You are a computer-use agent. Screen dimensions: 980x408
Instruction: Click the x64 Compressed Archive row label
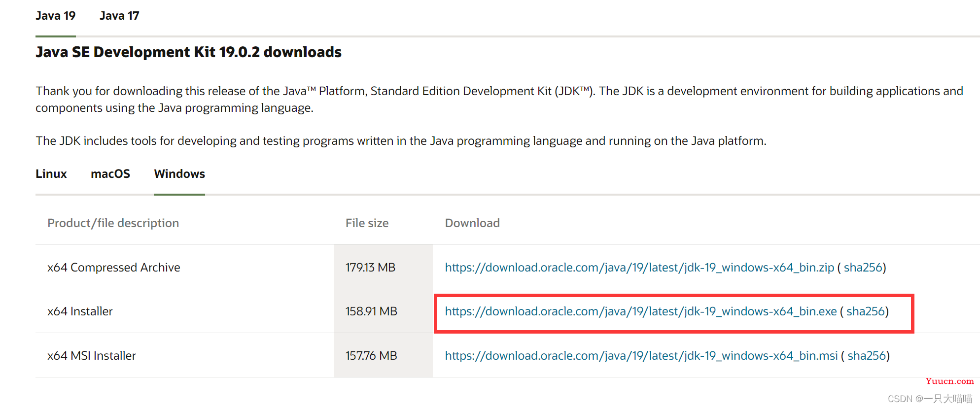tap(114, 268)
